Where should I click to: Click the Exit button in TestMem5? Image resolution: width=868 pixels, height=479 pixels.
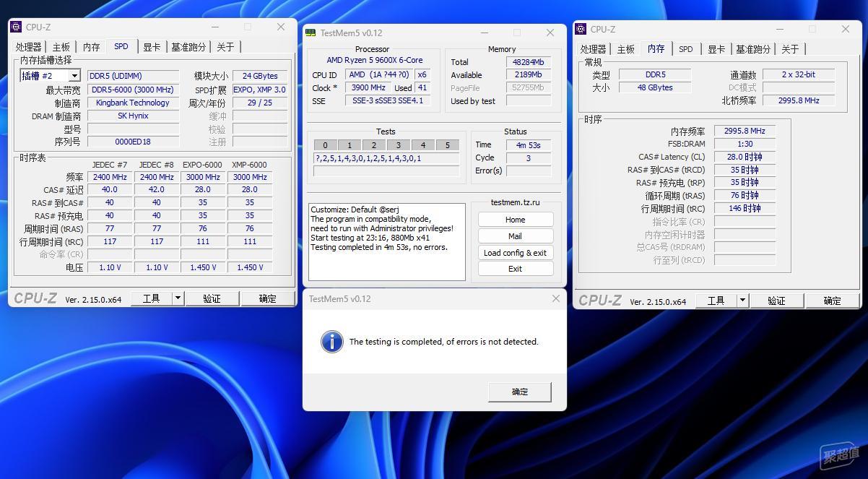click(x=516, y=269)
